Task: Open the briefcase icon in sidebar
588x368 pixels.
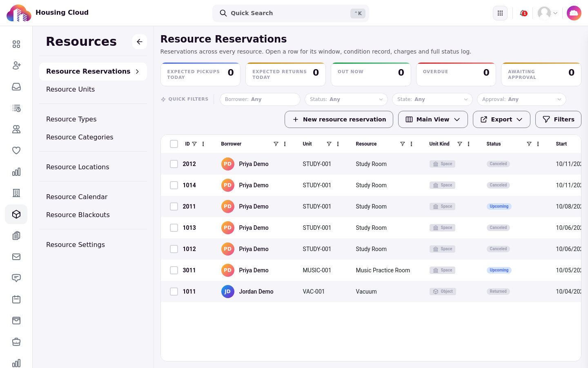Action: [16, 342]
